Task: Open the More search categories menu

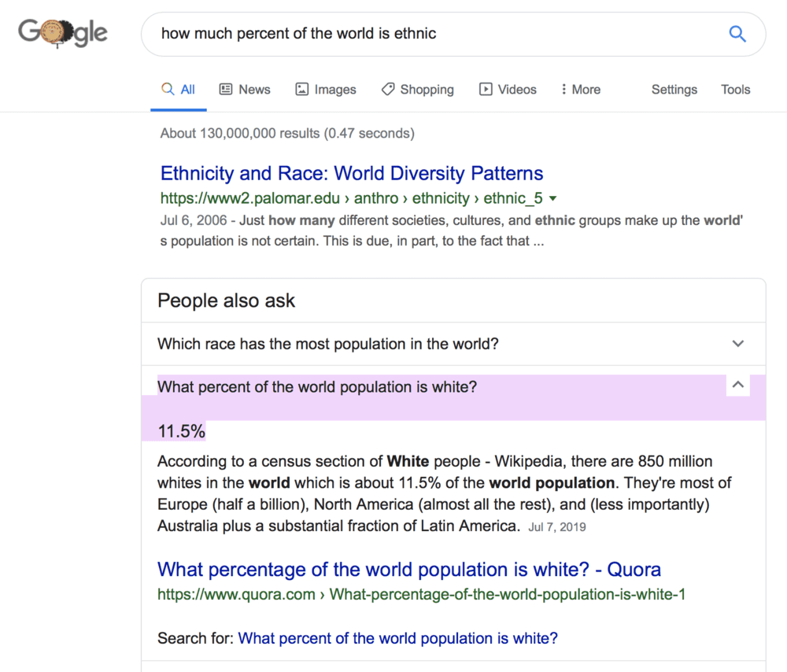Action: click(x=581, y=90)
